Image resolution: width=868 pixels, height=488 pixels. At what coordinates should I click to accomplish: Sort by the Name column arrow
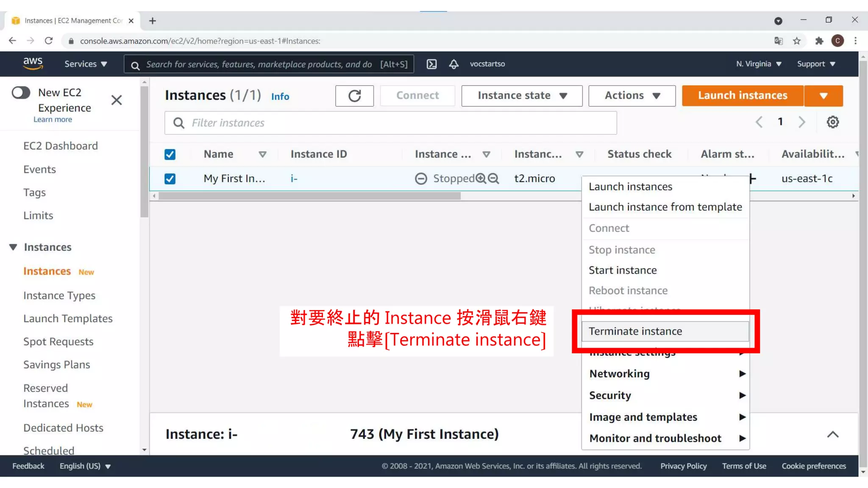click(x=262, y=155)
